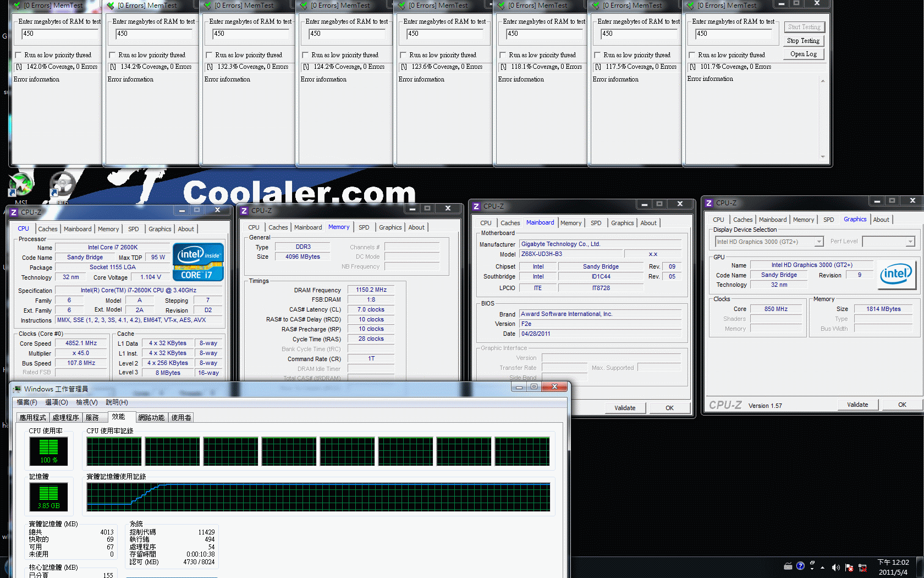The height and width of the screenshot is (578, 924).
Task: Check low priority thread in last MemTest window
Action: [692, 55]
